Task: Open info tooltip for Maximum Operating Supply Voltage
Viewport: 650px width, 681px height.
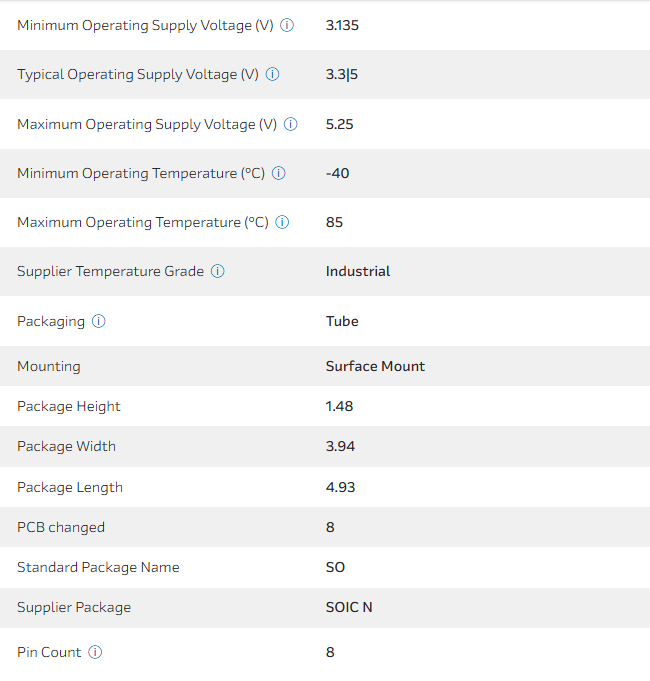Action: pos(291,124)
